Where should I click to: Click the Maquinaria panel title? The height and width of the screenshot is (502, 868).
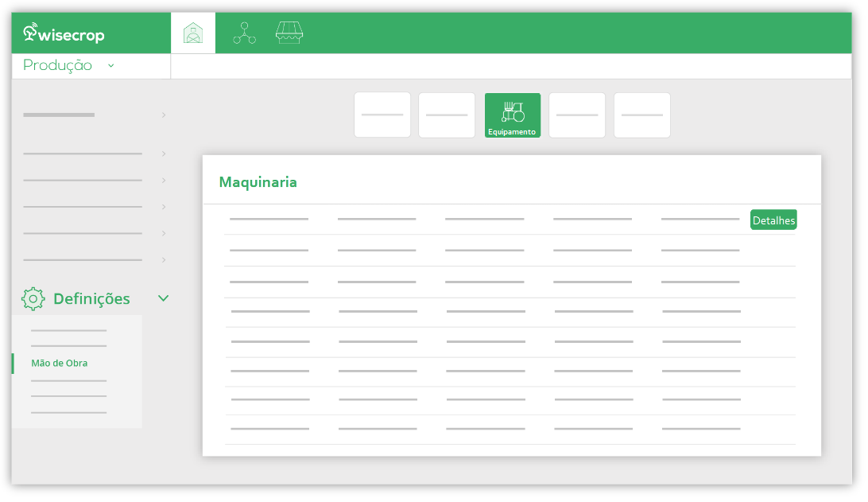[x=258, y=182]
